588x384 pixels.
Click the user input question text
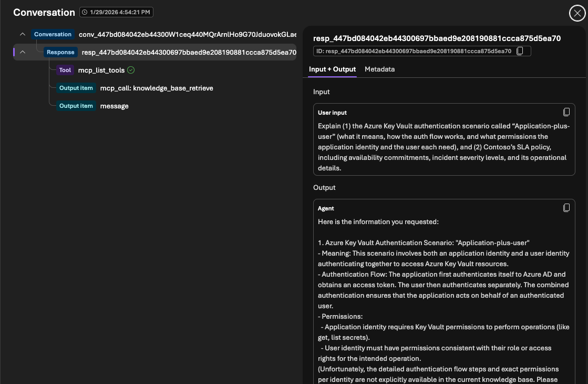443,147
